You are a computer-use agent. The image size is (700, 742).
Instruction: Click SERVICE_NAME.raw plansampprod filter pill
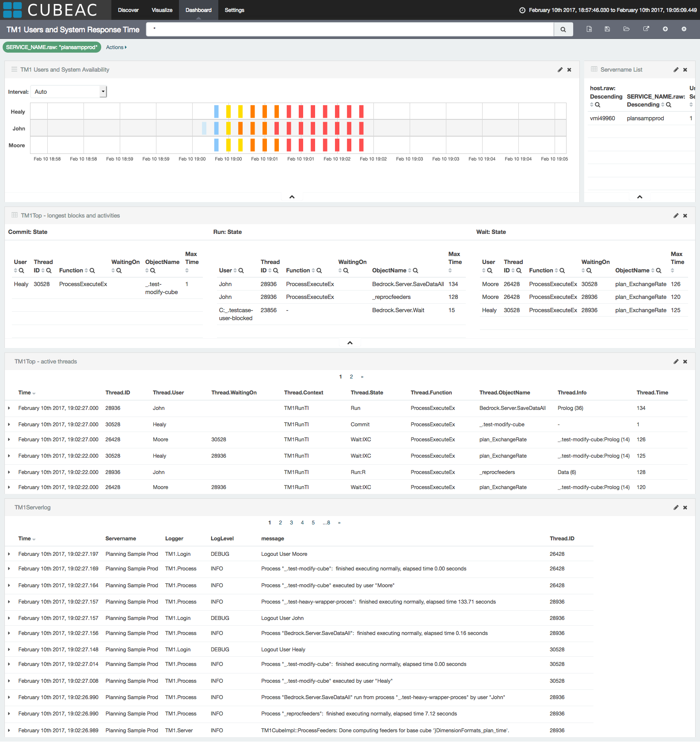(x=52, y=47)
